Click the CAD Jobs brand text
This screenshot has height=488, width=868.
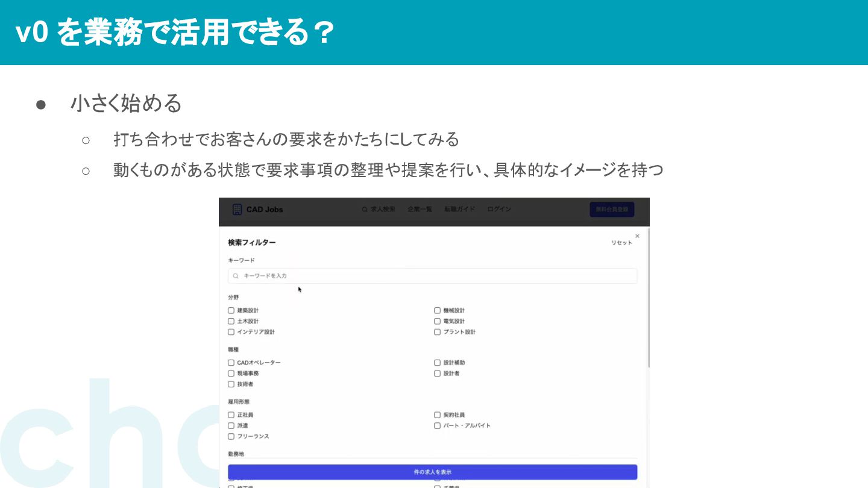(265, 210)
